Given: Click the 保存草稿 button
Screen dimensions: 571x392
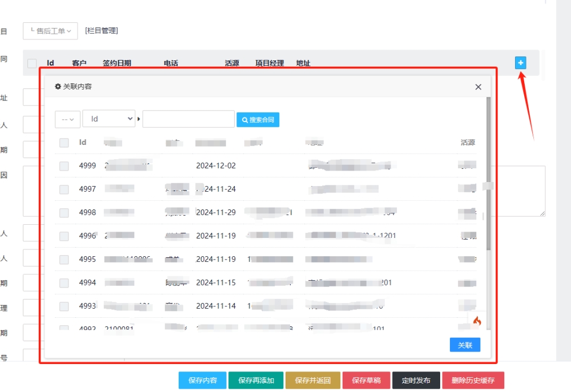Looking at the screenshot, I should [x=367, y=381].
